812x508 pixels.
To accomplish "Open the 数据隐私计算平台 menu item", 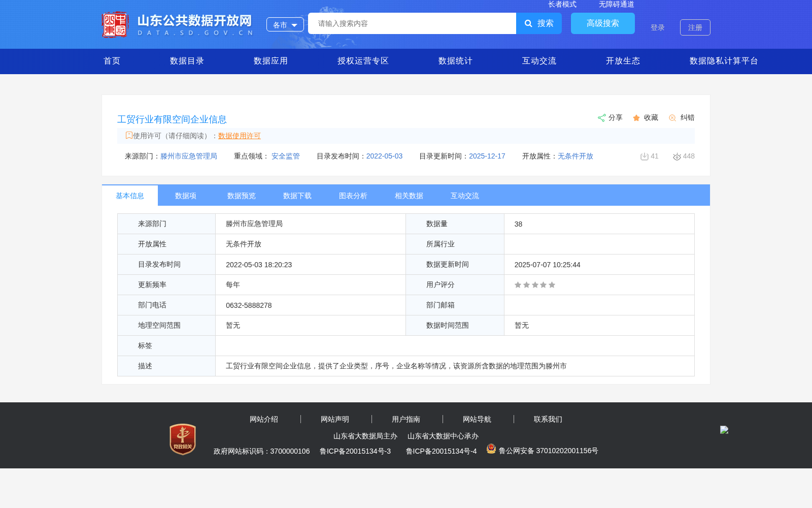I will coord(724,61).
